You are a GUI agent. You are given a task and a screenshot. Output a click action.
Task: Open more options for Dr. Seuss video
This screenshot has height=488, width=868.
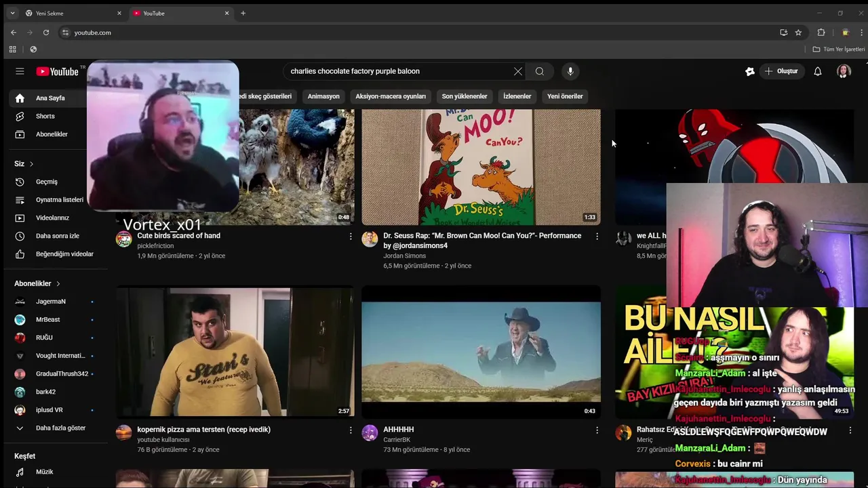pos(597,236)
